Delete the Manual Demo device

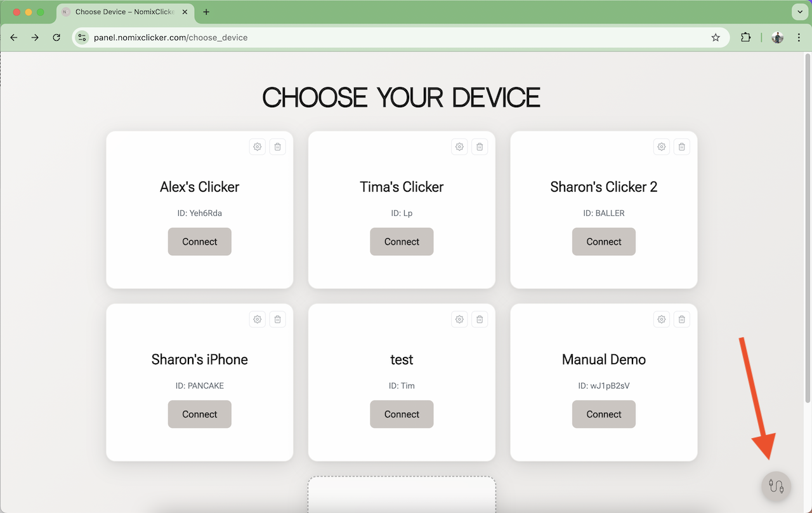681,319
